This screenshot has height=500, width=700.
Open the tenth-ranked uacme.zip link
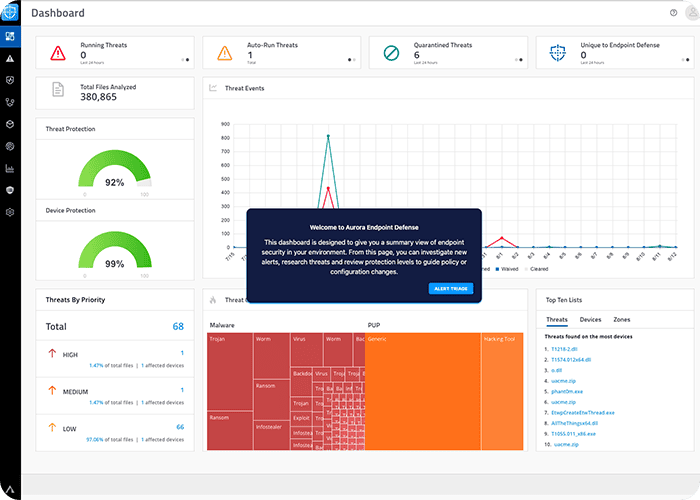click(566, 445)
